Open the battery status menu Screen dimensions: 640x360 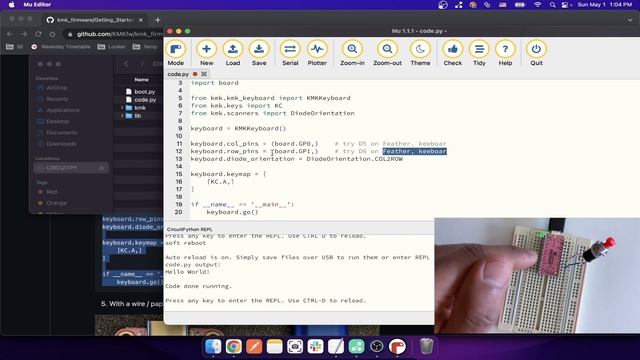pyautogui.click(x=520, y=4)
